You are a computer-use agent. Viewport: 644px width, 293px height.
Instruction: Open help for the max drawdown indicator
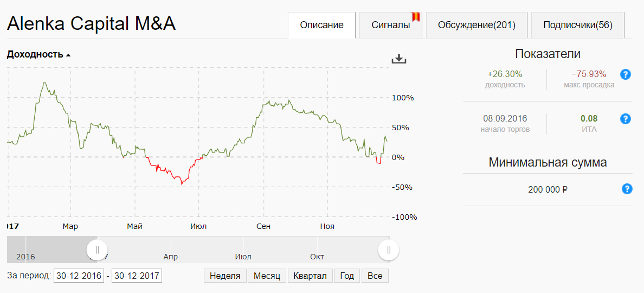point(624,74)
